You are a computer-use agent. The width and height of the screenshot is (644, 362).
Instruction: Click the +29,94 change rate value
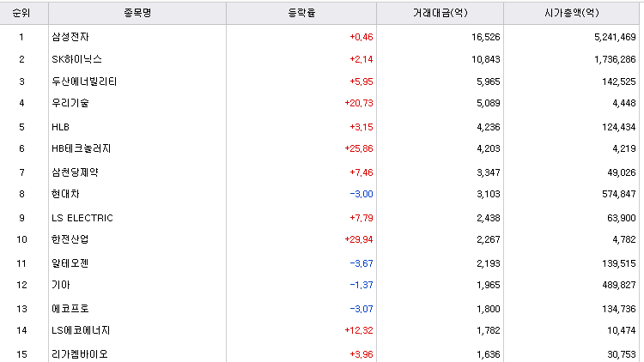pyautogui.click(x=359, y=239)
